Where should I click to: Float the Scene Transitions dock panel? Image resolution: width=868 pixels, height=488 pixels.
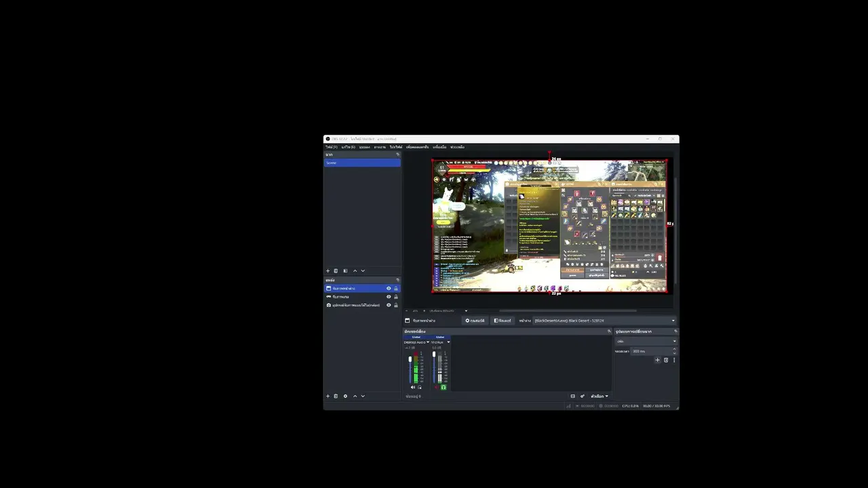coord(675,331)
